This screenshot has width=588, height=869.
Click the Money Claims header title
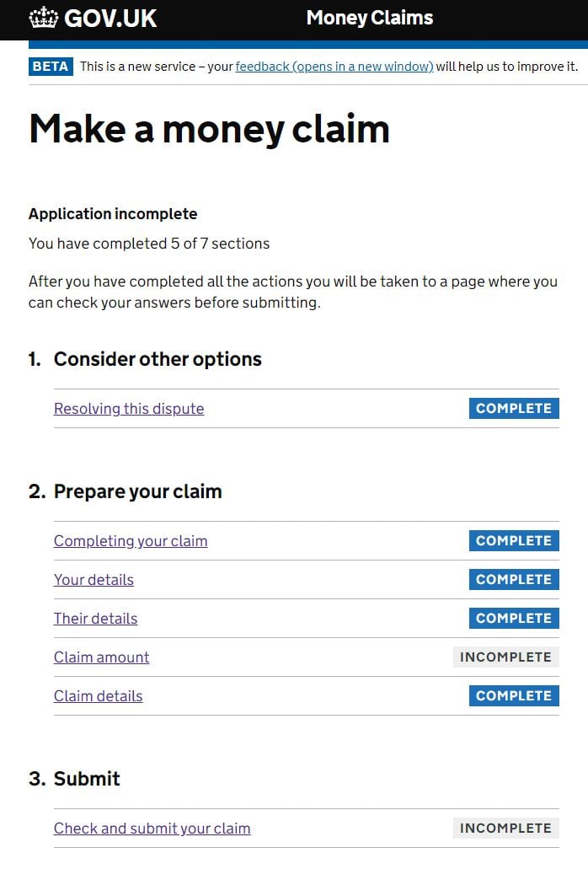click(369, 18)
